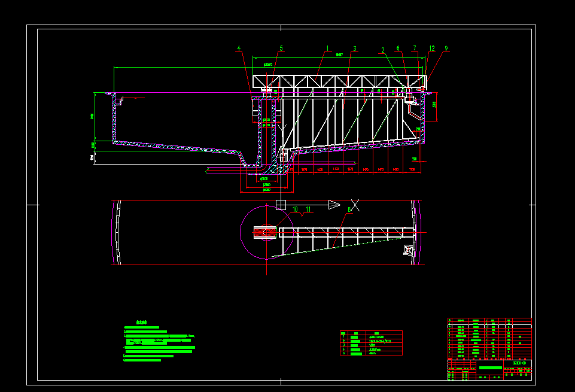Select the X axis label marker
This screenshot has height=392, width=575.
355,205
